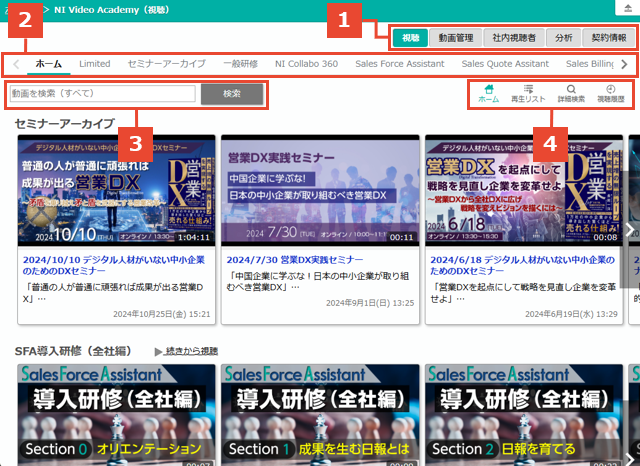Select the セミナーアーカイブ category tab
Image resolution: width=640 pixels, height=466 pixels.
167,64
